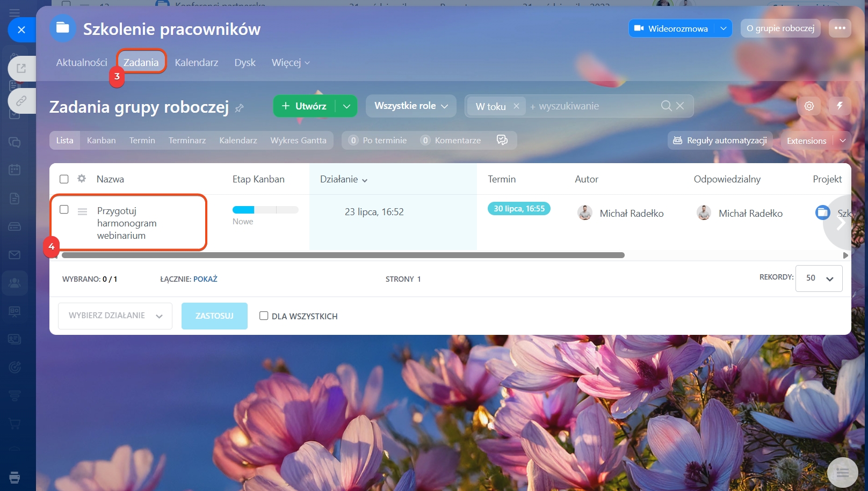Select the Termin view
Image resolution: width=868 pixels, height=491 pixels.
(x=142, y=140)
